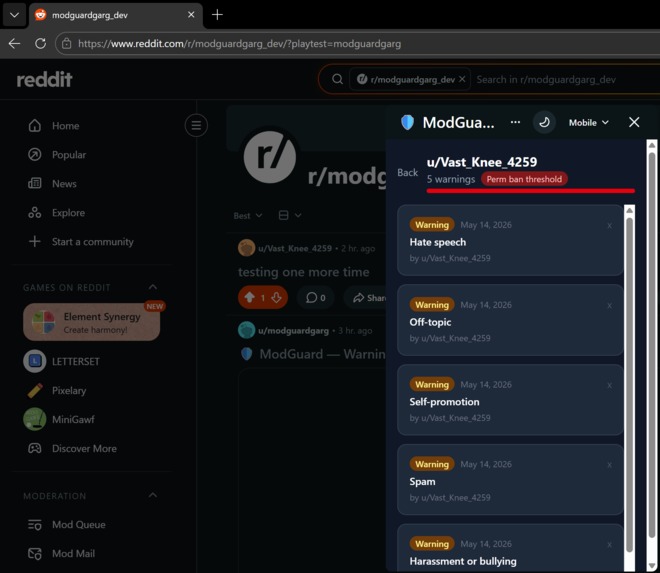Click the outer panel scrollbar up arrow
Viewport: 660px width, 573px height.
point(652,145)
